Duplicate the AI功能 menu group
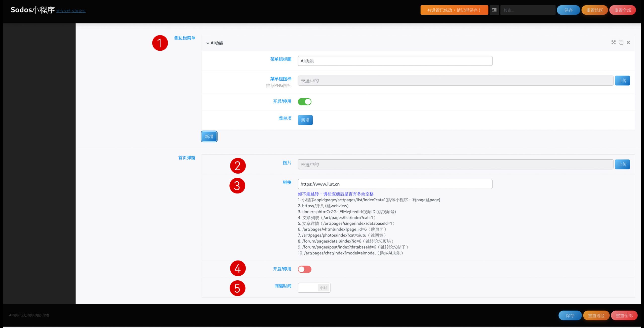Screen dimensions: 644x328 click(x=621, y=42)
